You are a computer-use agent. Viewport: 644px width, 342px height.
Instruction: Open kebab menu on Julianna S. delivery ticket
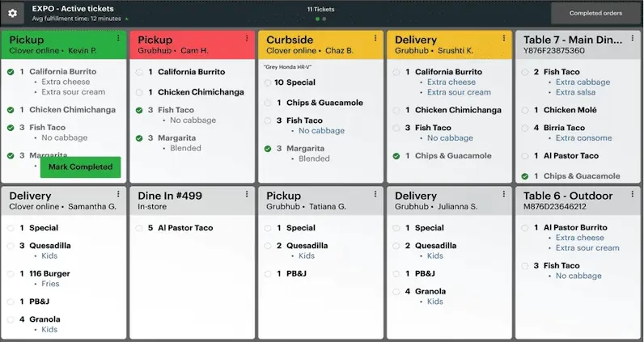[505, 194]
